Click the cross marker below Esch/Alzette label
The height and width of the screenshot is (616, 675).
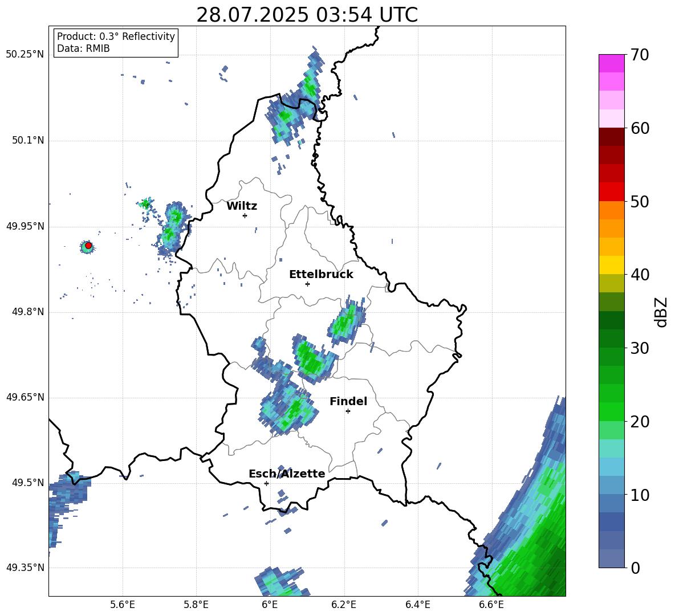pyautogui.click(x=266, y=483)
